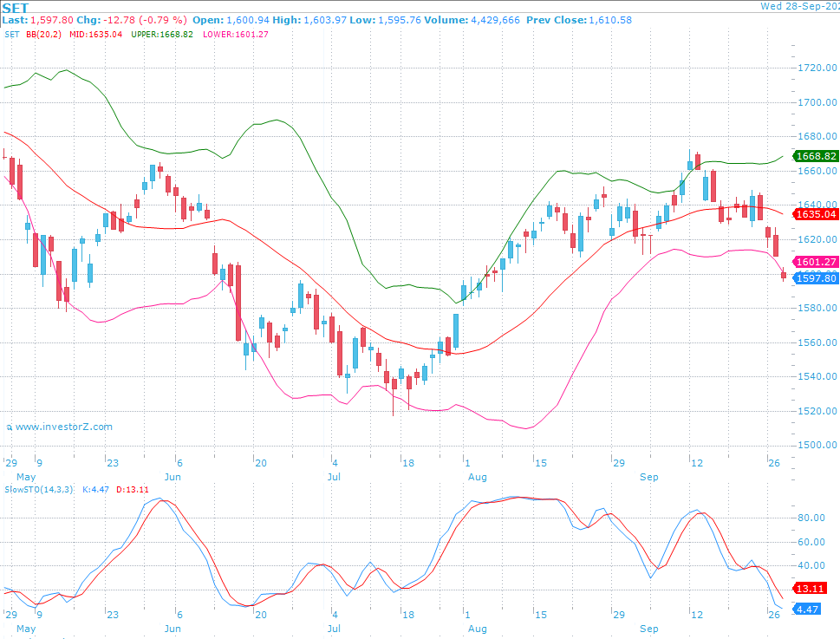The image size is (840, 639).
Task: Click the Volume 4,429,666 value
Action: 496,20
